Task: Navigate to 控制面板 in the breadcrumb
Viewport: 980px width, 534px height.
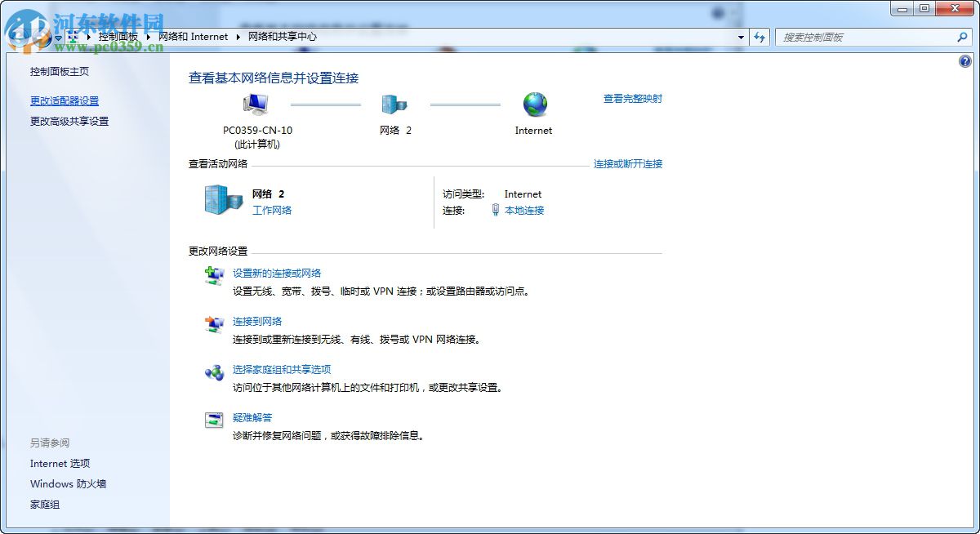Action: coord(120,37)
